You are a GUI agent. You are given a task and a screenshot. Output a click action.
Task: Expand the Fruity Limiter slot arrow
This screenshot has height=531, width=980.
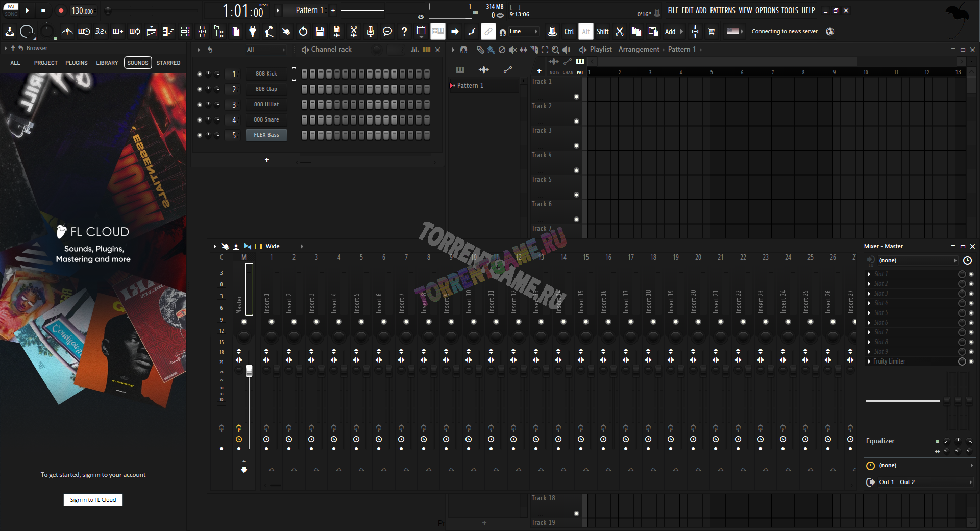click(x=869, y=361)
